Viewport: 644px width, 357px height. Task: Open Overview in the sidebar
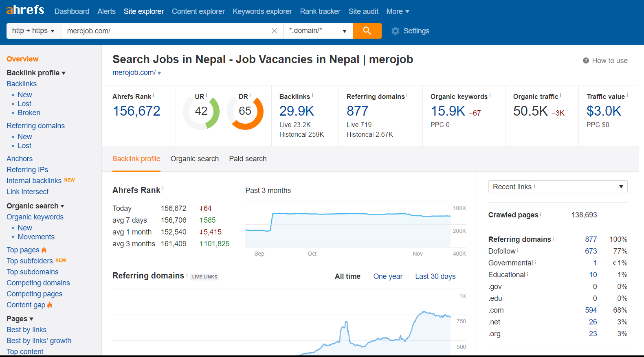(x=22, y=59)
